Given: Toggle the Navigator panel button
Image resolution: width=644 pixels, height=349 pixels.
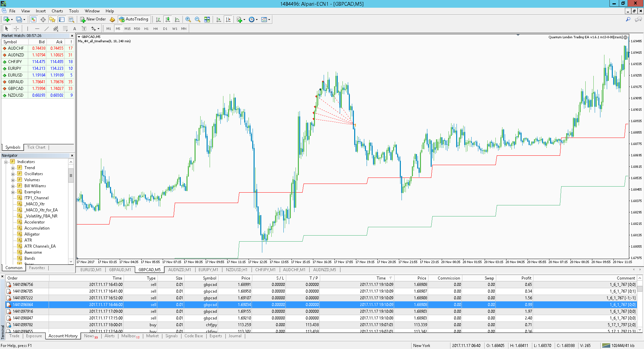Looking at the screenshot, I should coord(52,19).
